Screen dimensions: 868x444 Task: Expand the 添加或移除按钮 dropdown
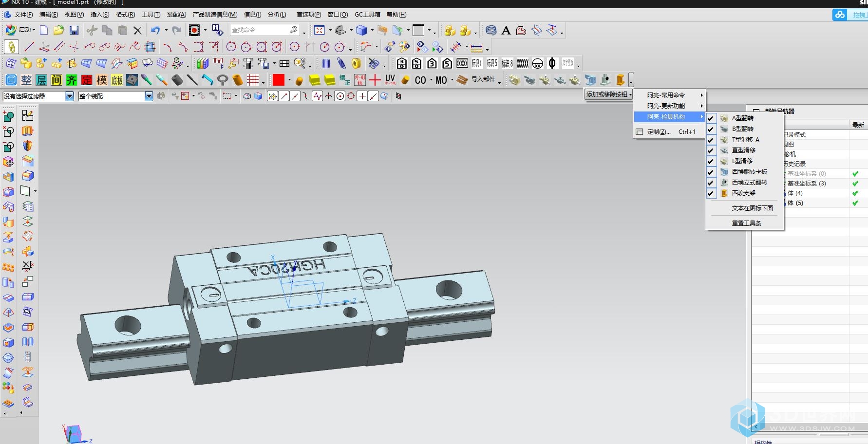coord(609,94)
